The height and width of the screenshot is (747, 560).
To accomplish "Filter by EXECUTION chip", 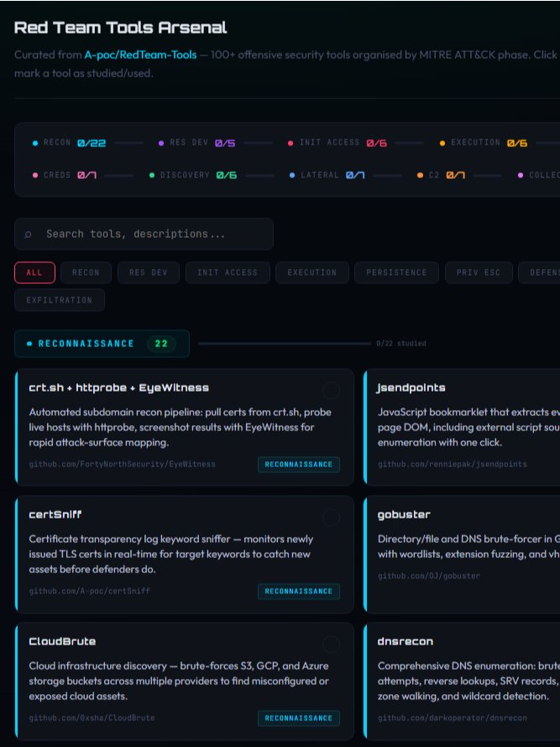I will click(312, 272).
